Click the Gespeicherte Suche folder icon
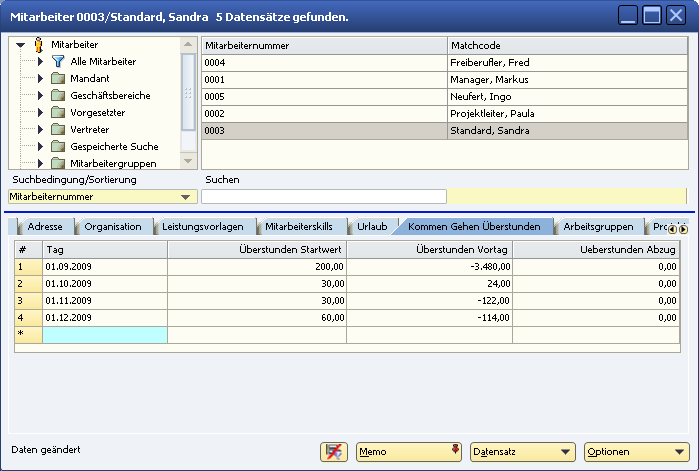 click(57, 147)
